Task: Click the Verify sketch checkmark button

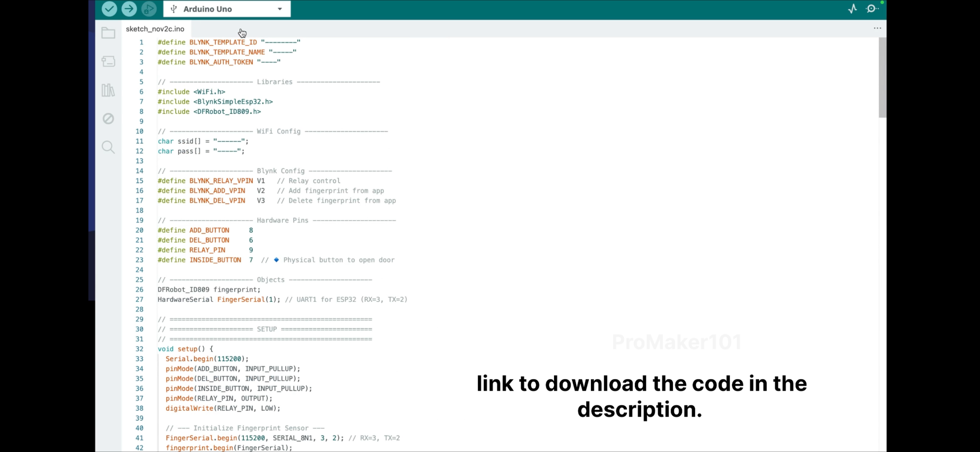Action: [109, 9]
